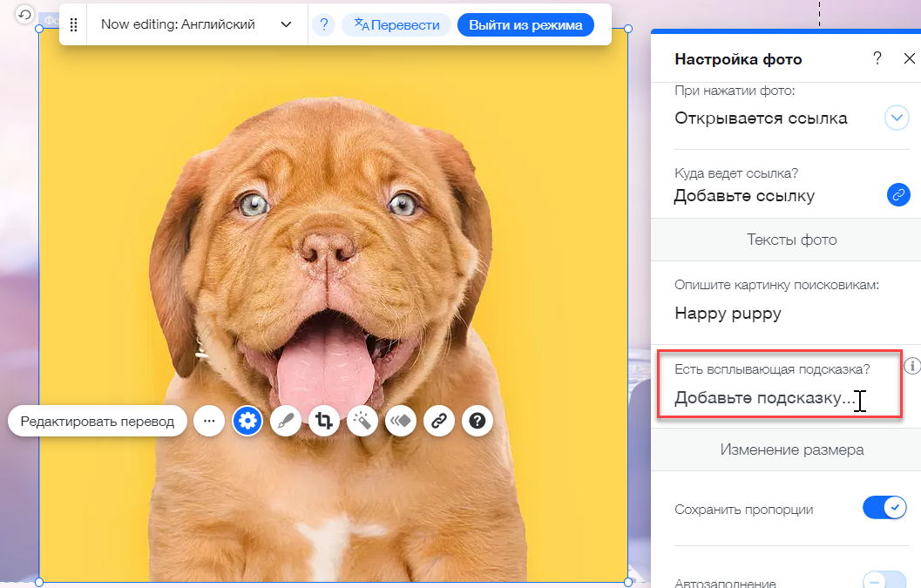The image size is (921, 588).
Task: Select the crop tool icon
Action: tap(324, 422)
